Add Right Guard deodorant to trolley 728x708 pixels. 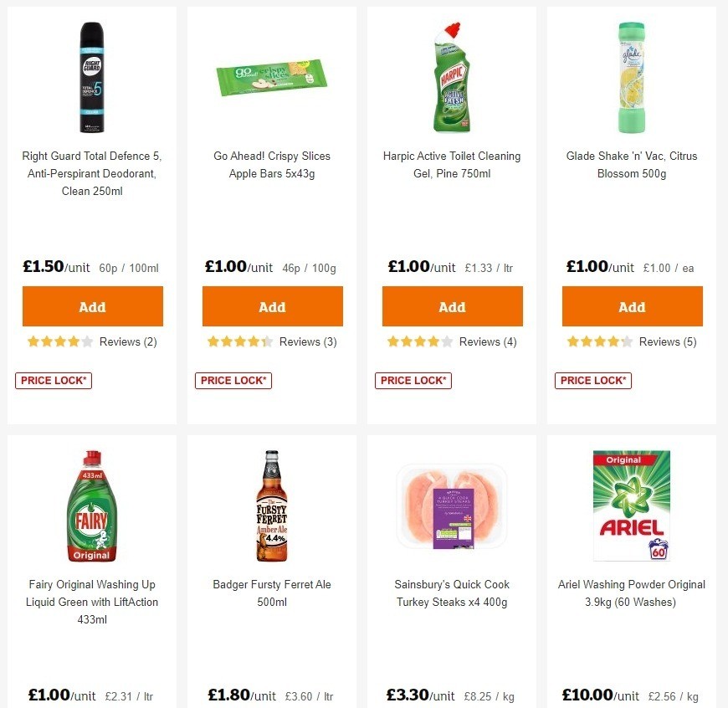92,306
